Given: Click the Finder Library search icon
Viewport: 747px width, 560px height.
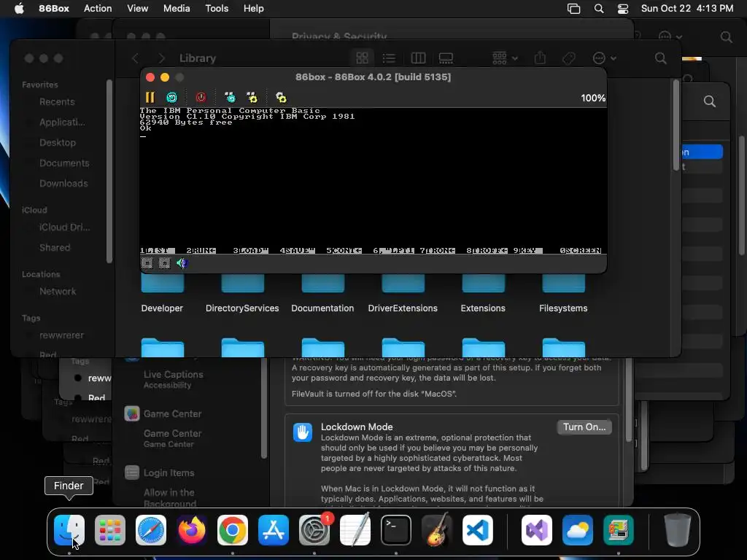Looking at the screenshot, I should [x=660, y=58].
